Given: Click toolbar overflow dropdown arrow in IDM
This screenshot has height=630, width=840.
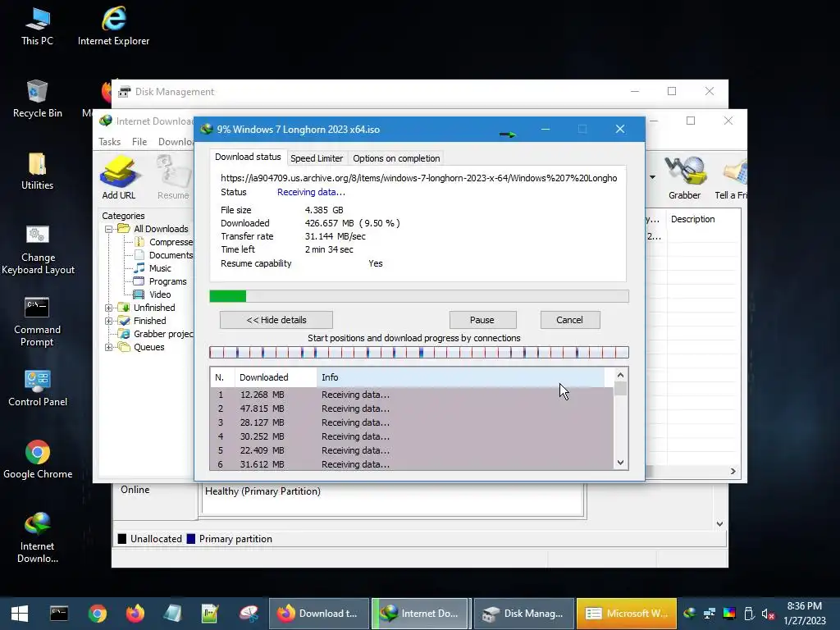Looking at the screenshot, I should [652, 177].
